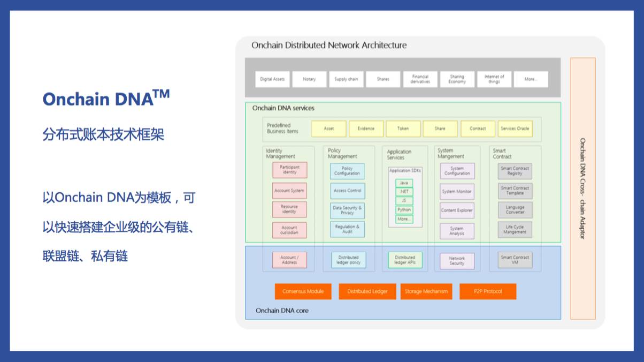Pick the 'Resource identity' box

289,209
